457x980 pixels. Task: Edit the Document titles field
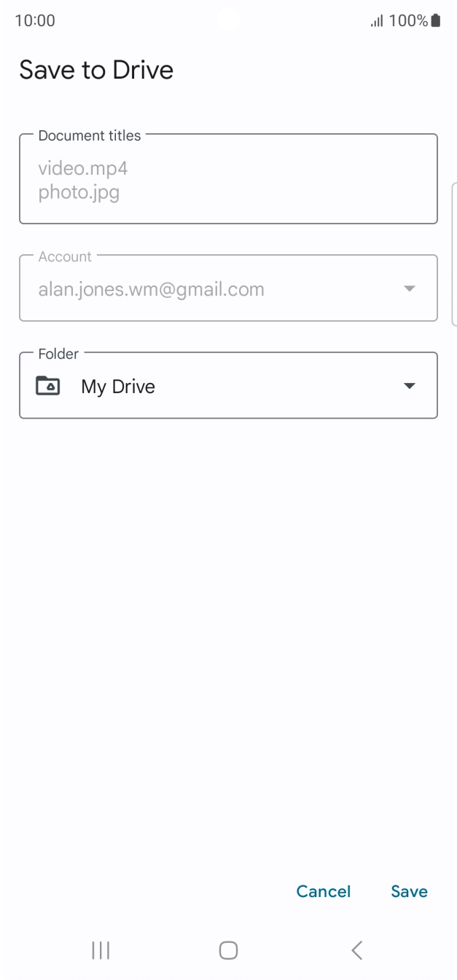228,178
